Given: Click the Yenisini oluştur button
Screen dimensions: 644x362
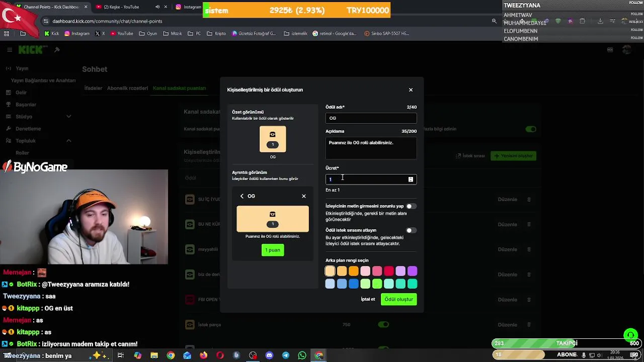Looking at the screenshot, I should (x=513, y=156).
